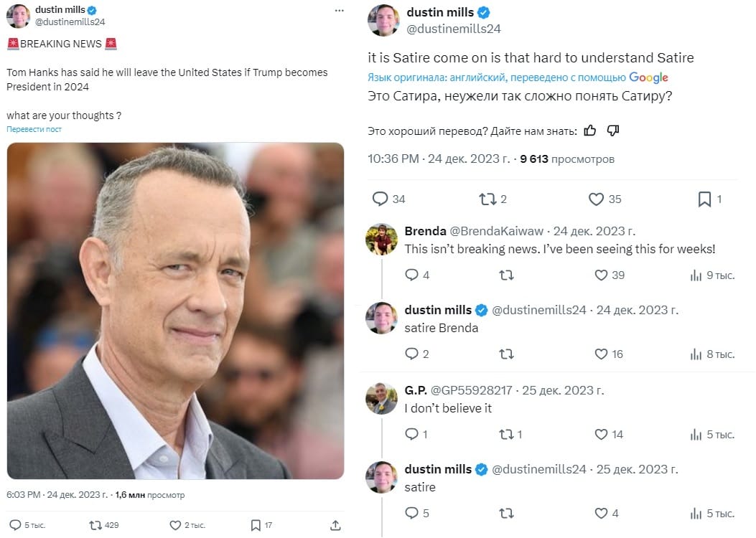Bookmark the Tom Hanks post with 17 bookmarks
Screen dimensions: 756x538
pyautogui.click(x=256, y=526)
